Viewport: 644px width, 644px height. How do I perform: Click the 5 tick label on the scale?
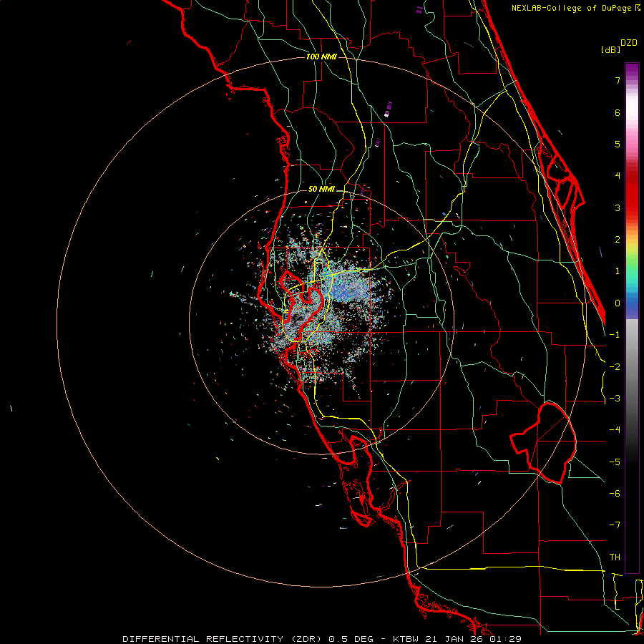point(618,144)
